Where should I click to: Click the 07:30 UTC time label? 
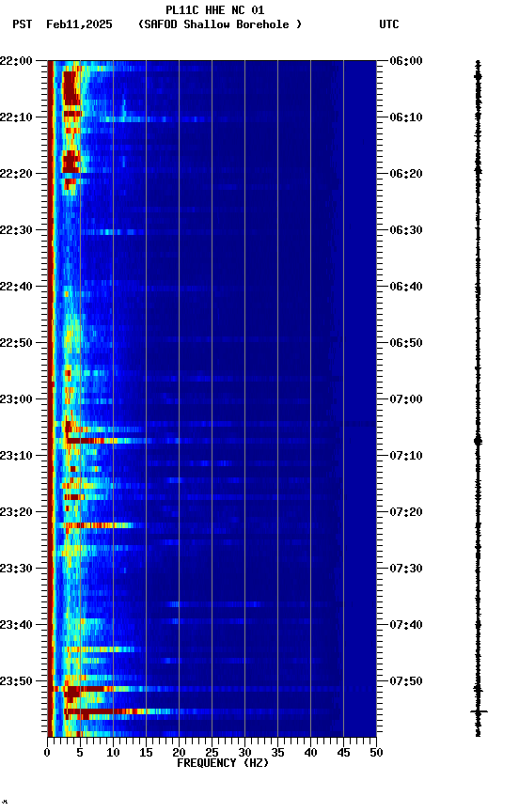pos(406,569)
